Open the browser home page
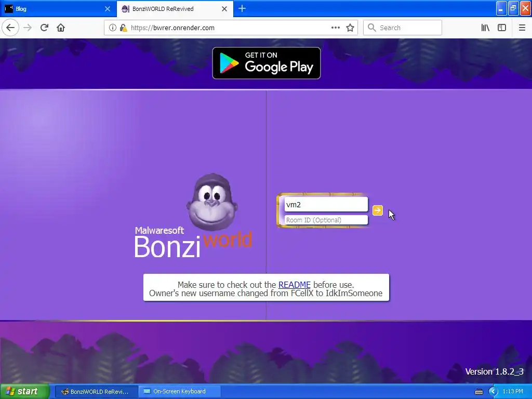The width and height of the screenshot is (532, 399). (x=61, y=28)
